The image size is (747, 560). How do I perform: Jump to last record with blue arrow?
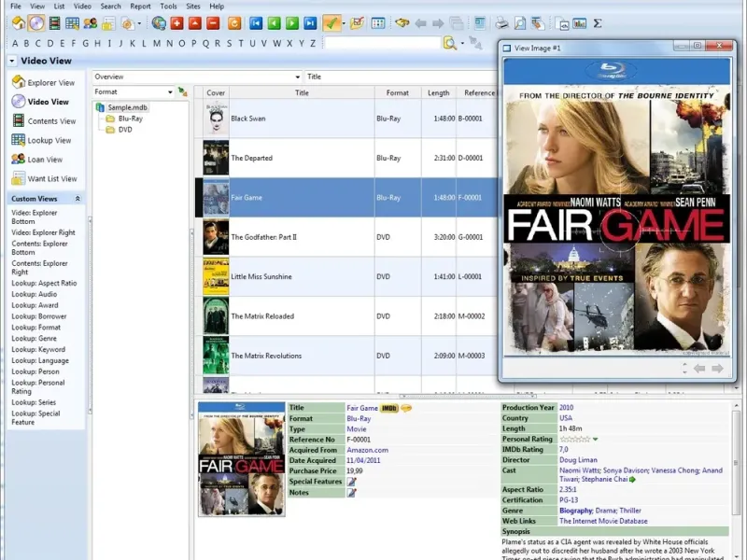coord(310,22)
